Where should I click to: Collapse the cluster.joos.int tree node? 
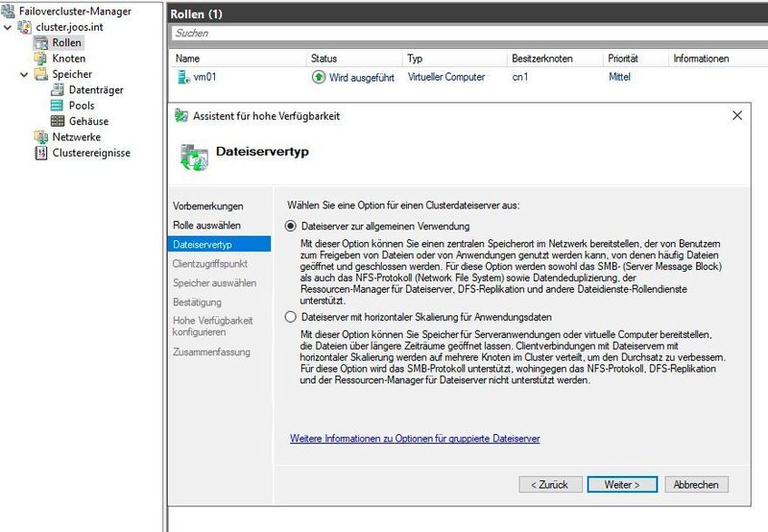[x=8, y=28]
